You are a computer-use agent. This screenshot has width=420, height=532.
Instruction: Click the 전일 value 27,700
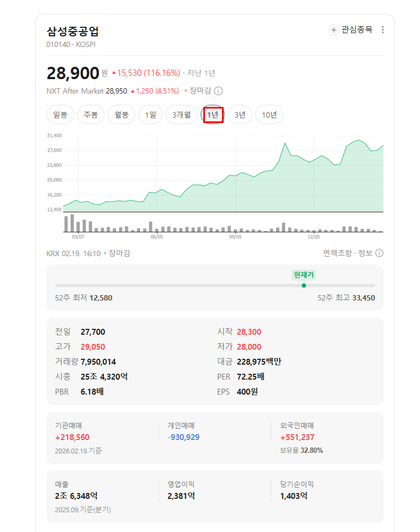pyautogui.click(x=93, y=332)
